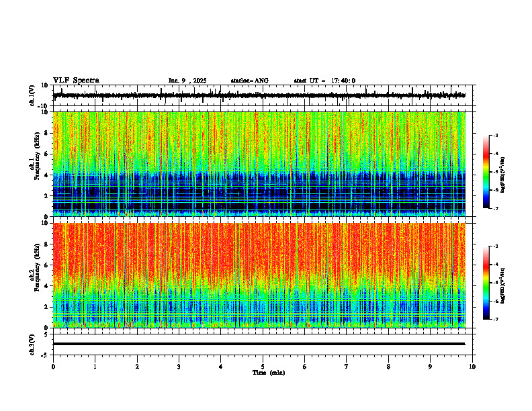
Task: Click the ch.2 spectrogram color scale bar
Action: 486,283
